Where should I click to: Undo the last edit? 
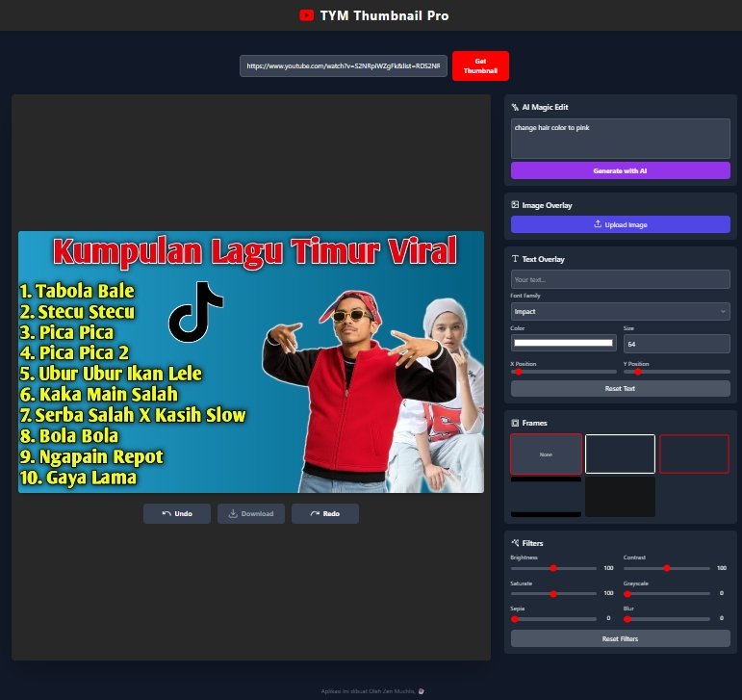click(176, 514)
